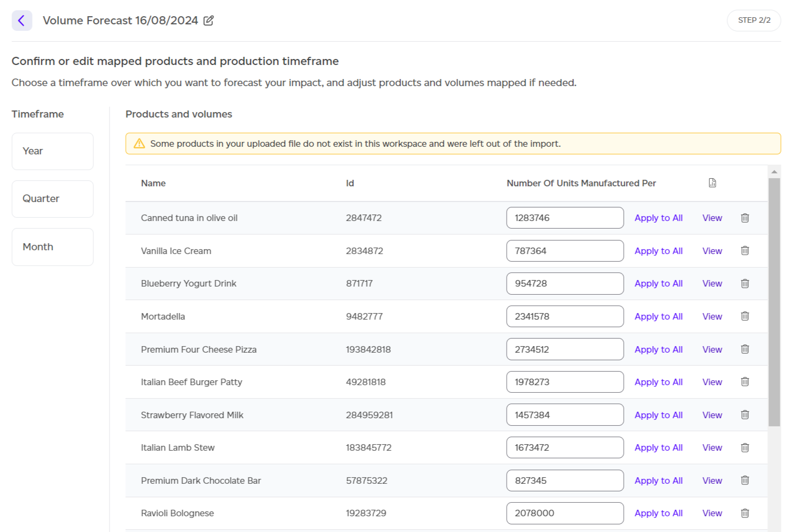The height and width of the screenshot is (532, 790).
Task: Apply Strawberry Flavored Milk volume to all
Action: tap(658, 415)
